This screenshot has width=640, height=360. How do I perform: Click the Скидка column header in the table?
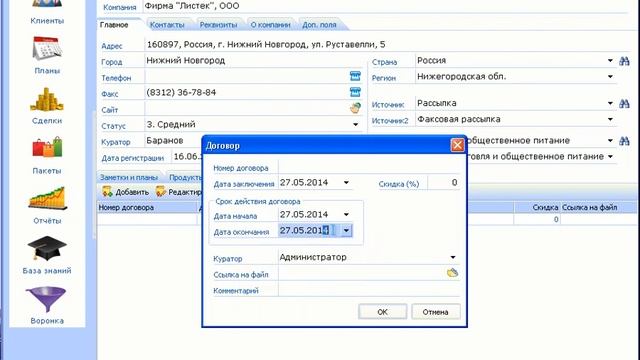537,208
